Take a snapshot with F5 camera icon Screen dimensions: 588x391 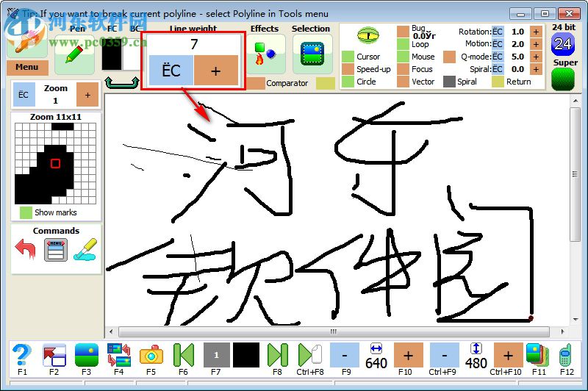[151, 355]
